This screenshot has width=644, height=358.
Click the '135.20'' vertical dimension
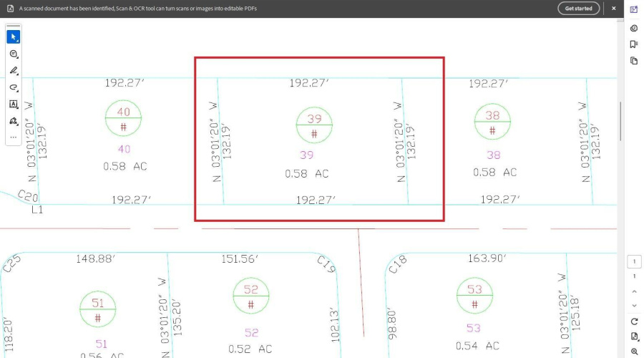[177, 319]
